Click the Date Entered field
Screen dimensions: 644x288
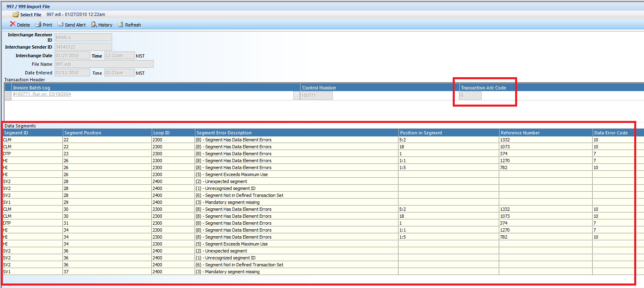coord(72,73)
